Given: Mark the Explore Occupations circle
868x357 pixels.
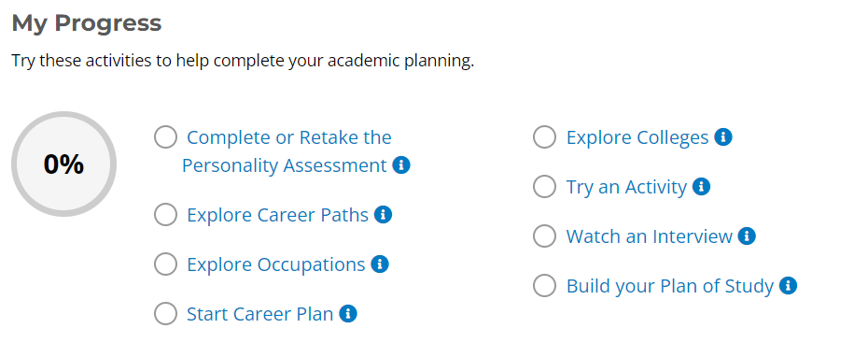Looking at the screenshot, I should click(x=165, y=264).
